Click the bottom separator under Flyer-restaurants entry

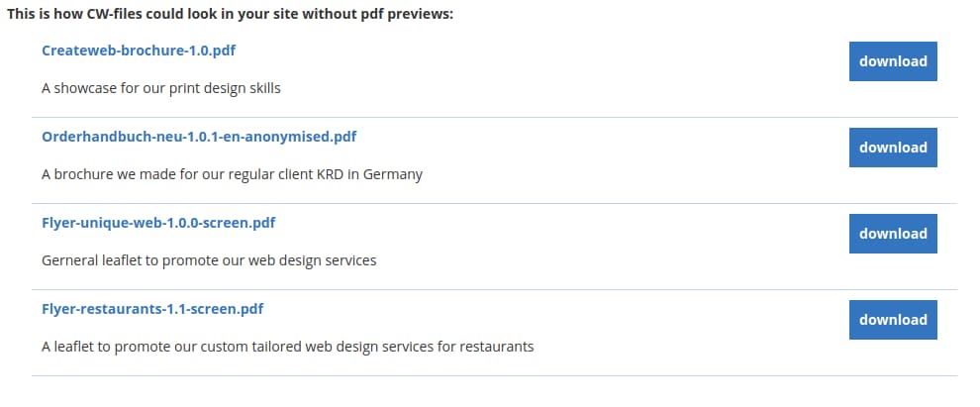pyautogui.click(x=495, y=375)
